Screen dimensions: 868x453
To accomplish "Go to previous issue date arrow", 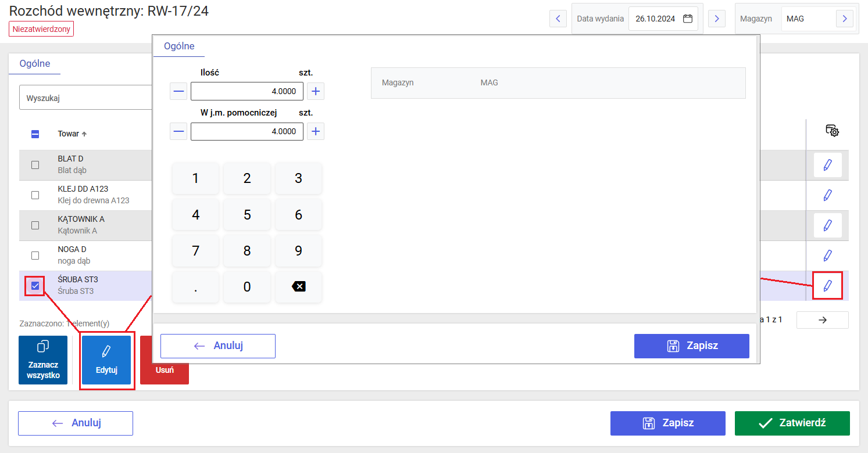I will point(558,19).
